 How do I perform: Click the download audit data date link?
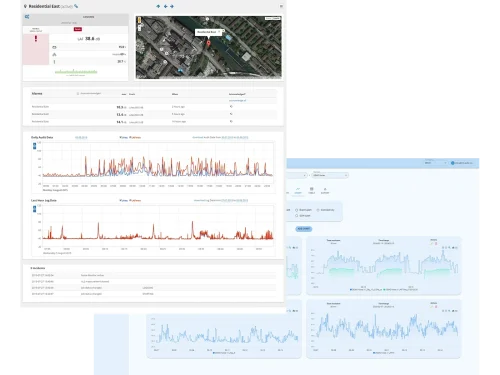[235, 137]
